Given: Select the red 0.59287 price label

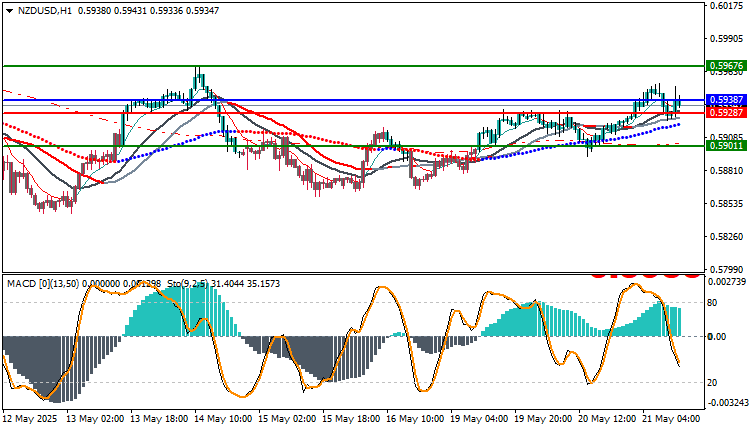Looking at the screenshot, I should [727, 112].
